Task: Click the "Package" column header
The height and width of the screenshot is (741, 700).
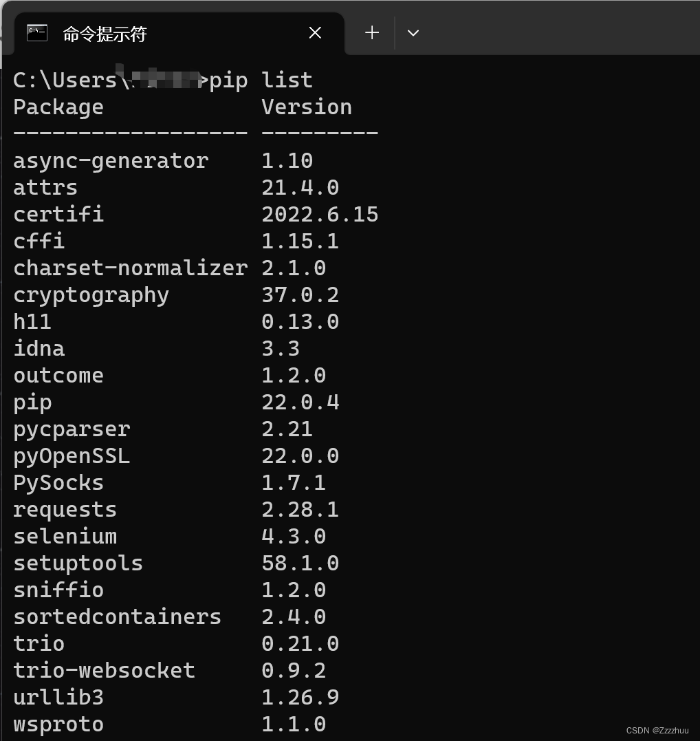Action: click(58, 107)
